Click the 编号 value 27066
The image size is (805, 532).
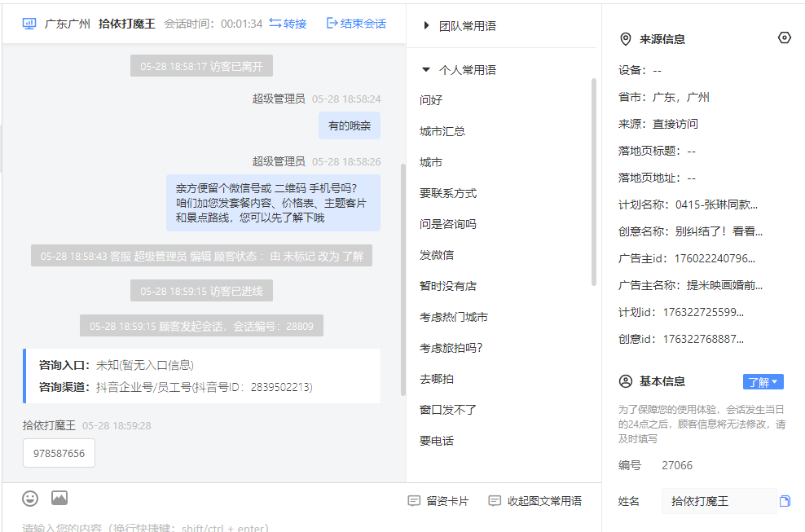click(677, 465)
